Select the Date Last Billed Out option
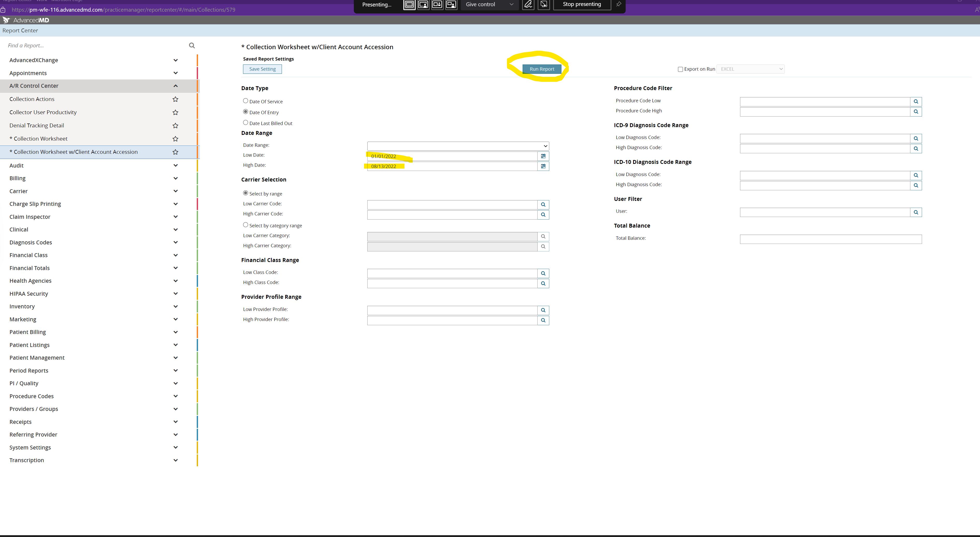The width and height of the screenshot is (980, 537). coord(245,122)
